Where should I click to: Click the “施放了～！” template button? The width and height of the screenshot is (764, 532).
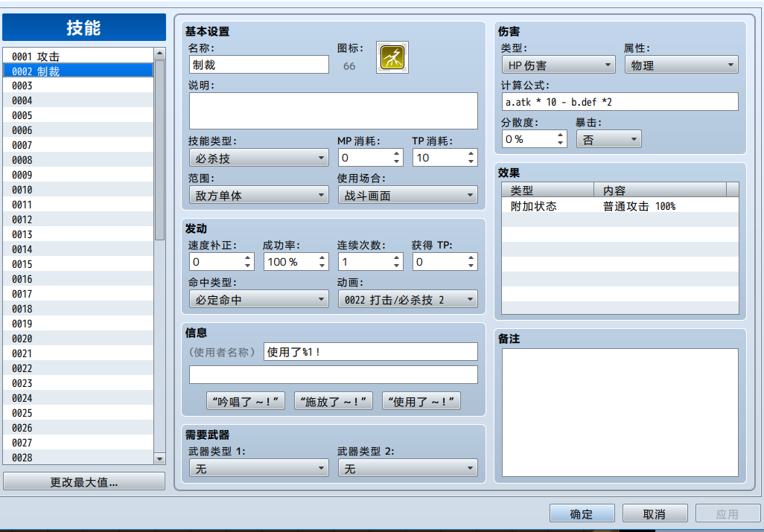point(334,401)
